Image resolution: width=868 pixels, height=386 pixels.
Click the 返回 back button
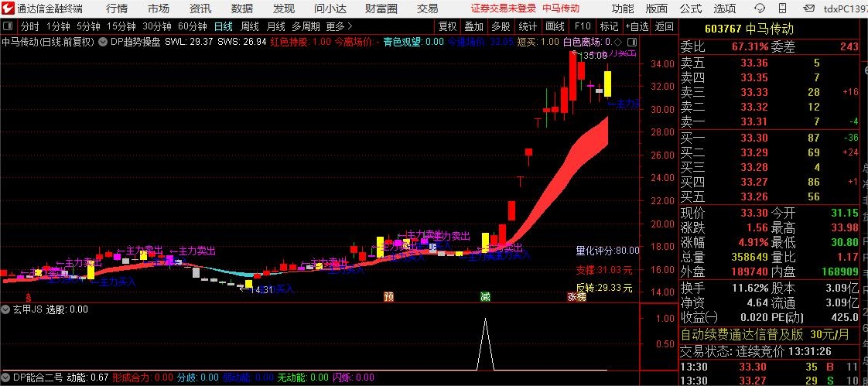pyautogui.click(x=665, y=26)
